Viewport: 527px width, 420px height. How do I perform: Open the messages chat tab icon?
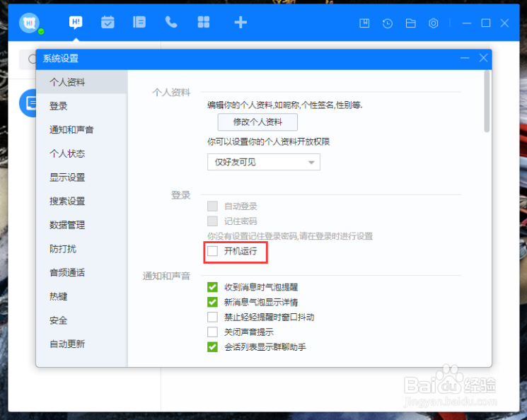click(x=76, y=22)
